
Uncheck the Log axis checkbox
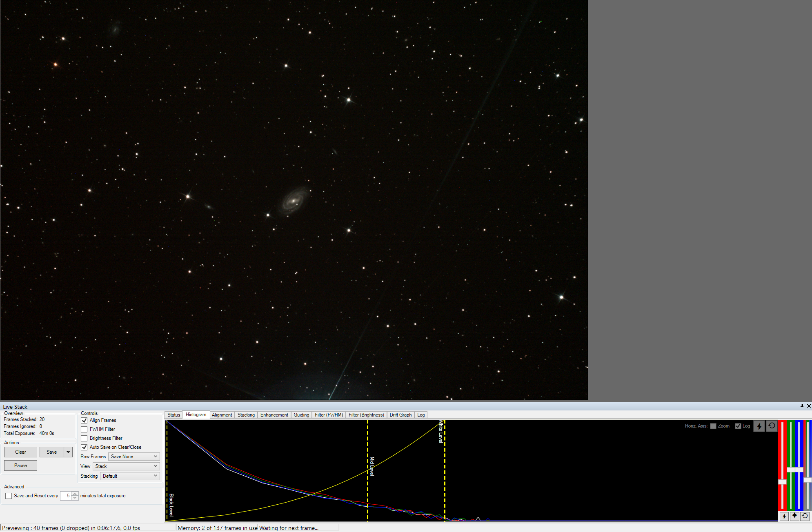tap(738, 426)
